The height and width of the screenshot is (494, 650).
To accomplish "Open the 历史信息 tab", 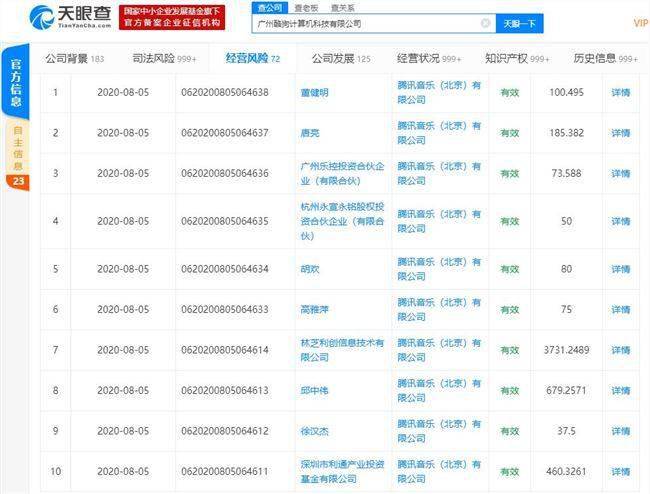I will (x=606, y=58).
